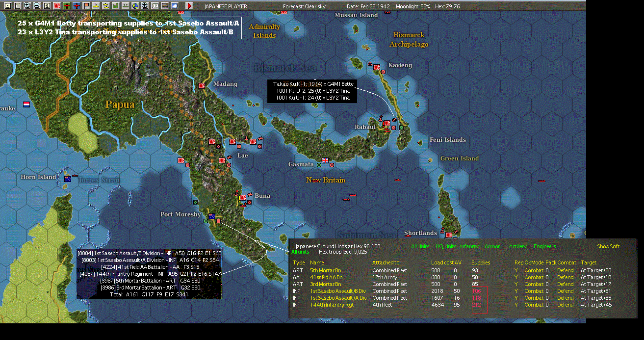Open the red plane on green icon

coord(67,6)
